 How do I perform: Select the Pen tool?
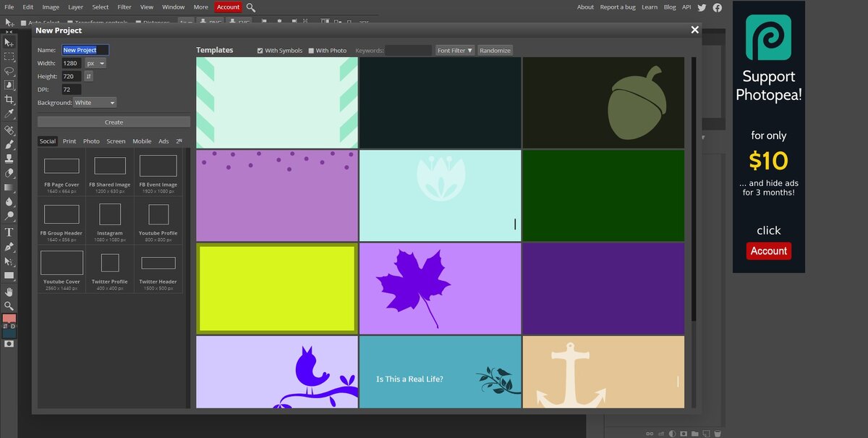[9, 247]
